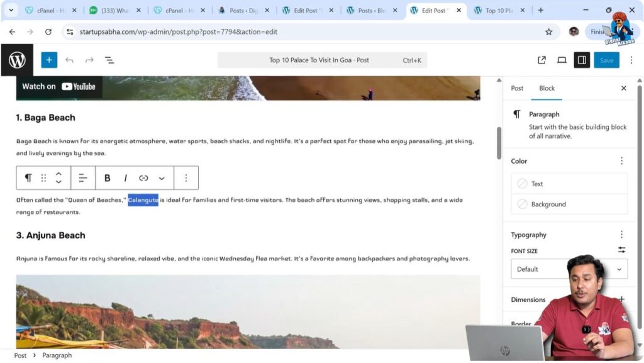
Task: Select the Block tab in sidebar
Action: tap(547, 88)
